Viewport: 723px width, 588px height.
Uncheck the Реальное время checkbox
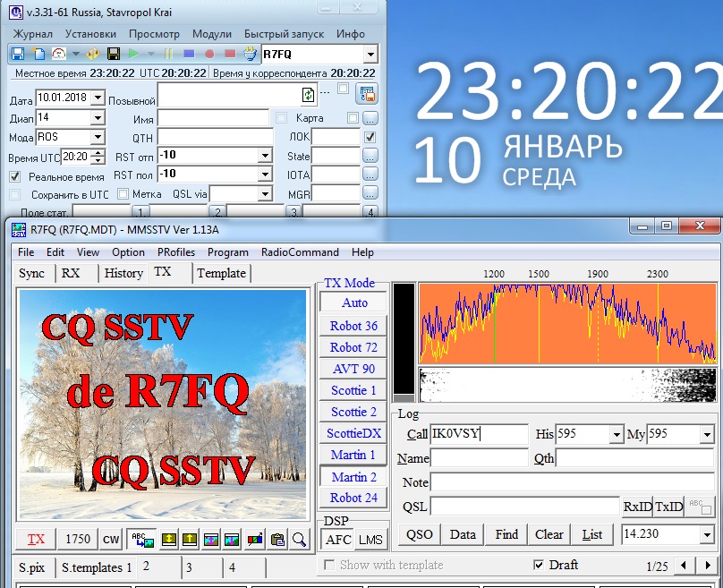(15, 177)
